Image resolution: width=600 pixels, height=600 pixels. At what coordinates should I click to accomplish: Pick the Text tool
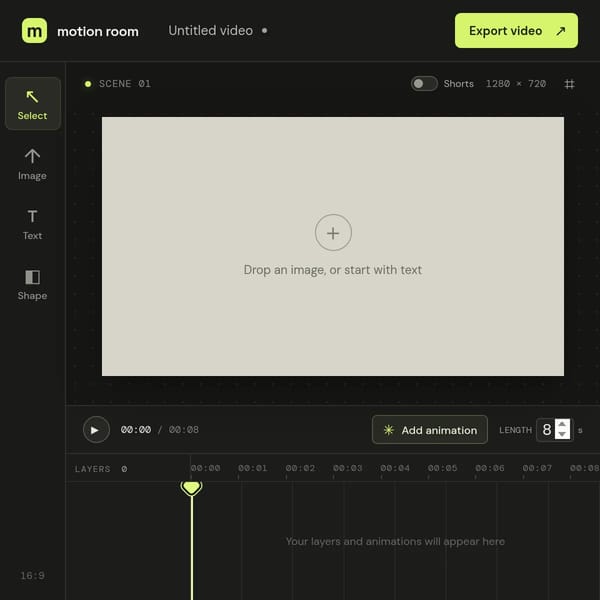(33, 224)
